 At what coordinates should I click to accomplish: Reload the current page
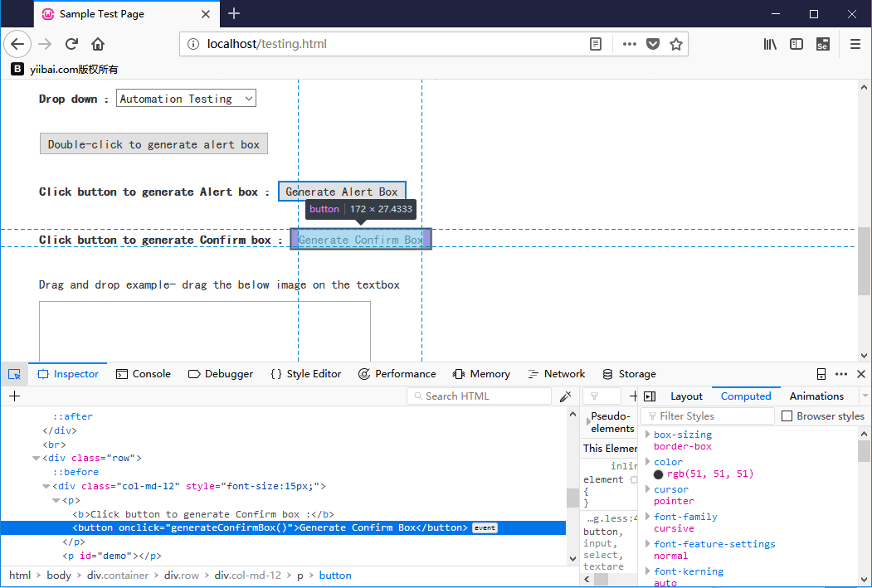pyautogui.click(x=71, y=44)
